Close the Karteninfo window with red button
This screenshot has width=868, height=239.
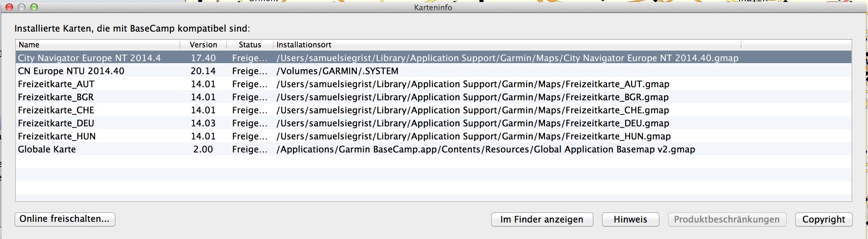9,7
